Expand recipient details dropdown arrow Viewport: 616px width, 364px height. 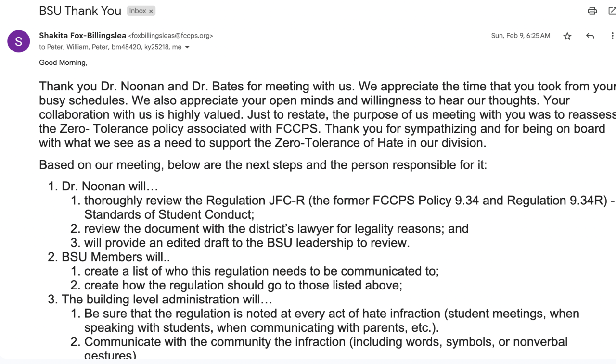[x=187, y=47]
